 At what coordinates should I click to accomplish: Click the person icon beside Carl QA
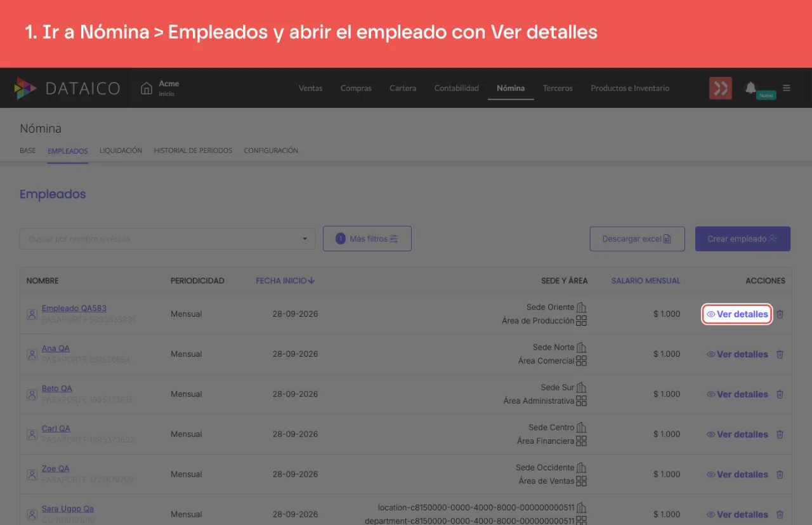click(32, 434)
